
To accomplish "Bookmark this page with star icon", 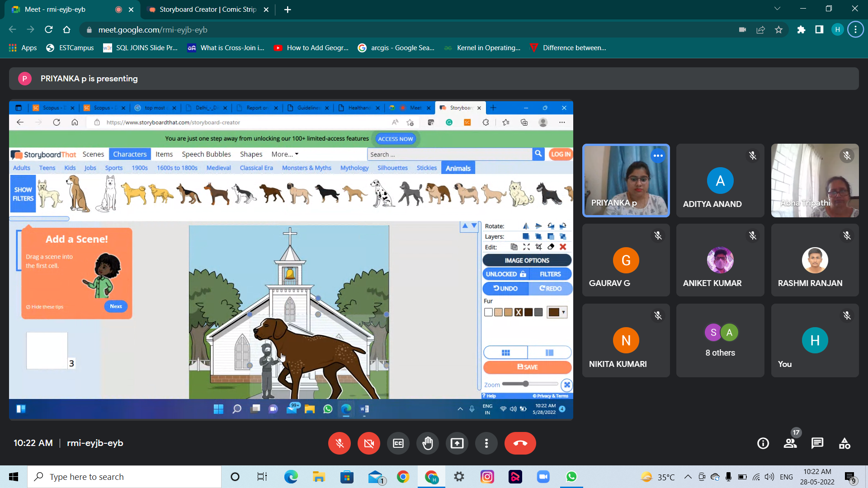I will tap(778, 30).
